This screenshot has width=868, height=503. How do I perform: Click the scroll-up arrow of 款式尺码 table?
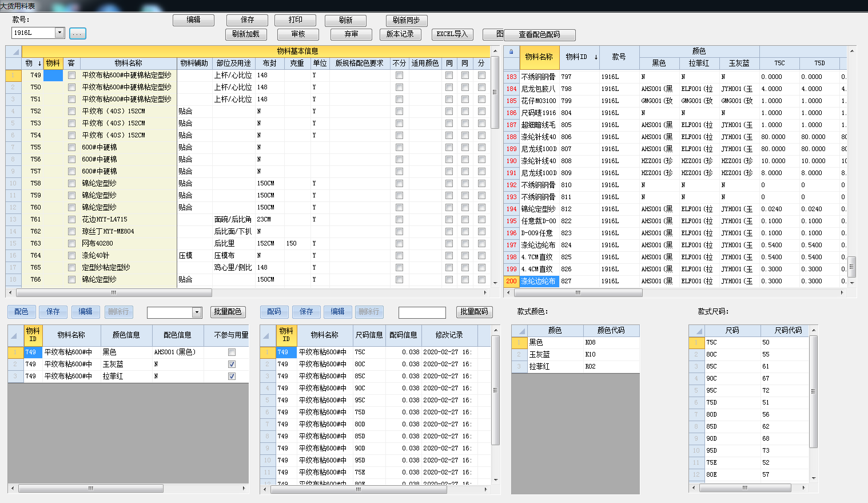814,330
